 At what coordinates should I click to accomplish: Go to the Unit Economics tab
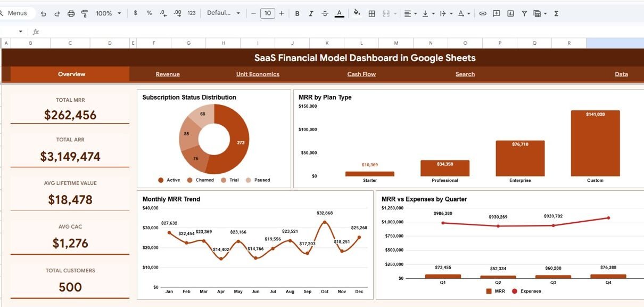pos(258,74)
